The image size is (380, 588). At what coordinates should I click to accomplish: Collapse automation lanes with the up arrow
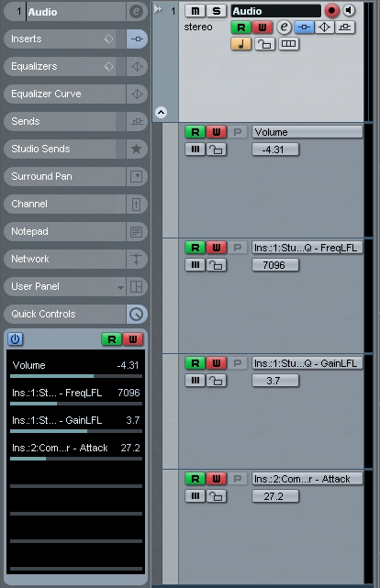(x=161, y=112)
